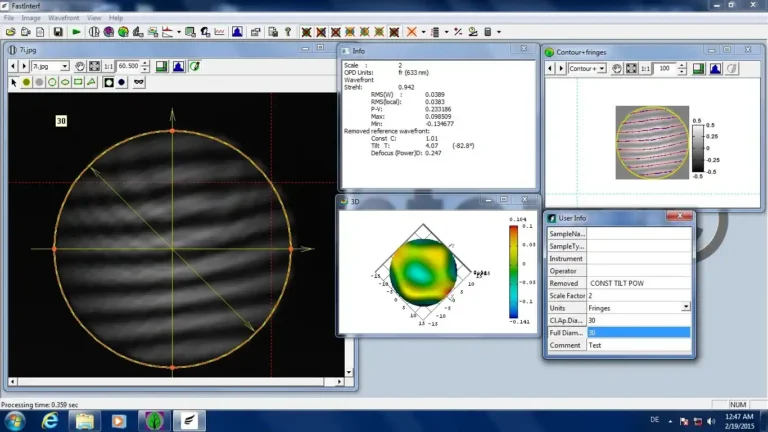This screenshot has height=432, width=768.
Task: Go to next image with right arrow
Action: pos(24,66)
